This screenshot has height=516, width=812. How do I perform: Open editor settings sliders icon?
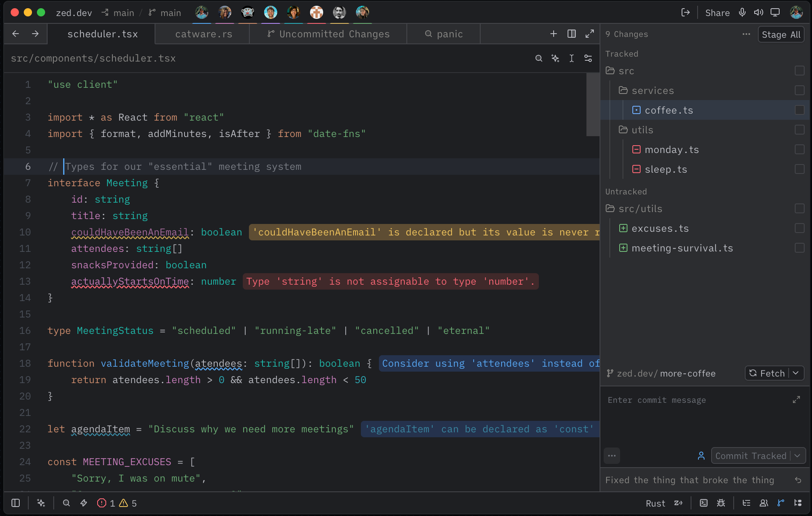point(588,58)
